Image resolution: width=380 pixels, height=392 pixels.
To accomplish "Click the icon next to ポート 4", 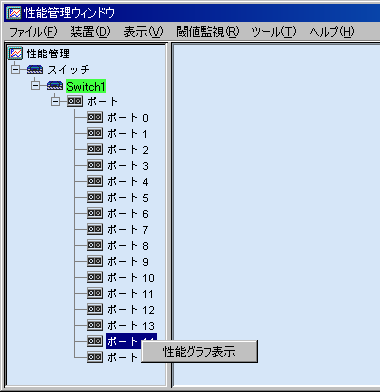I will point(95,181).
